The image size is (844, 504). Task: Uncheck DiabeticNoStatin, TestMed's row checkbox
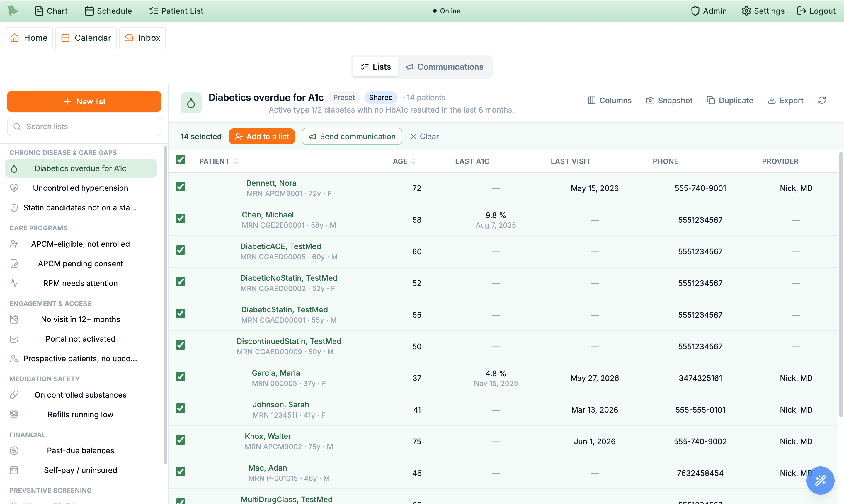(180, 281)
